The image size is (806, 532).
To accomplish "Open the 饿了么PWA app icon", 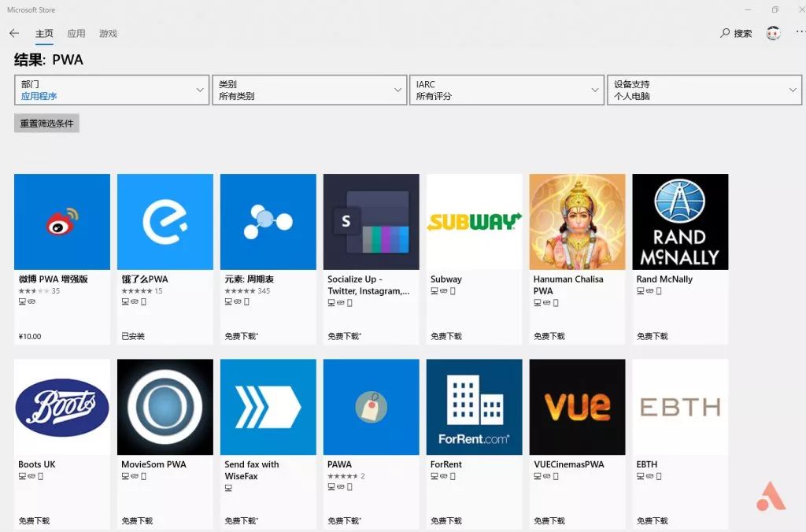I will 165,222.
